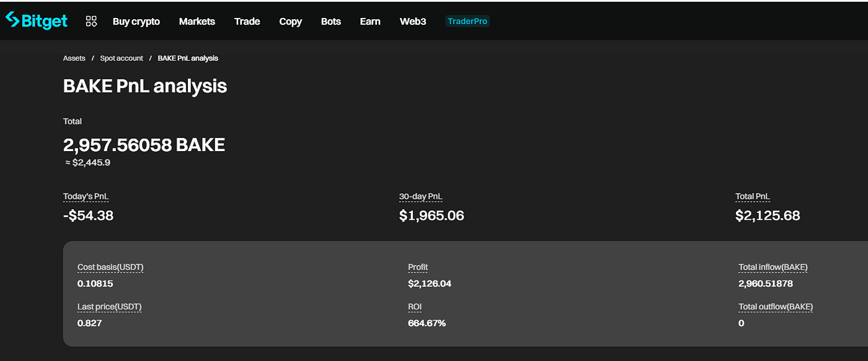Click the Today's PnL label
Screen dimensions: 868x361
[86, 197]
